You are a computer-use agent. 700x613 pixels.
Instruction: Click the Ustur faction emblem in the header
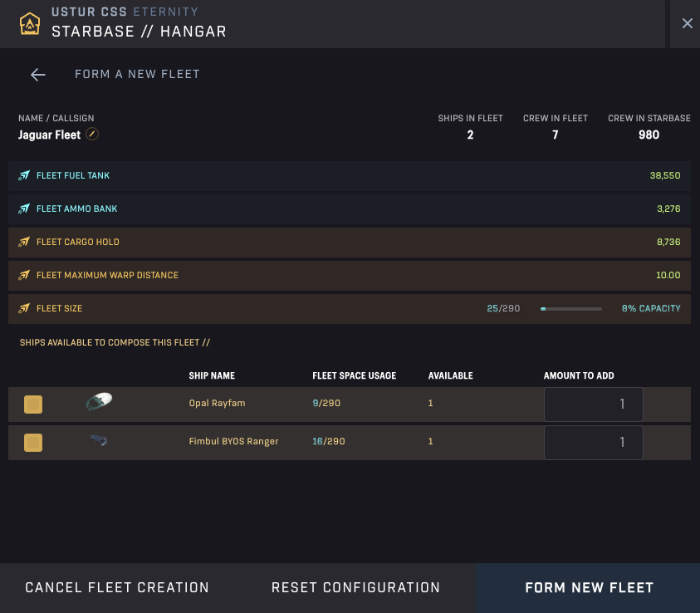click(31, 23)
